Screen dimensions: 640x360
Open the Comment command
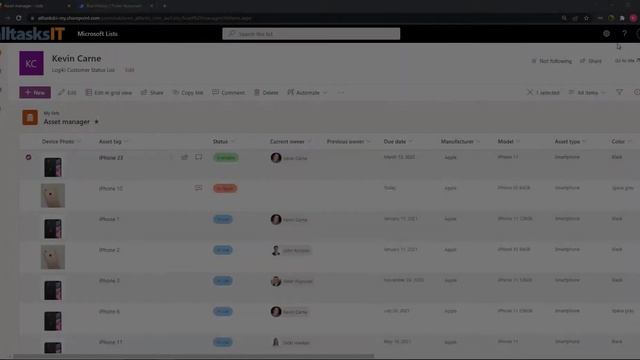point(229,93)
